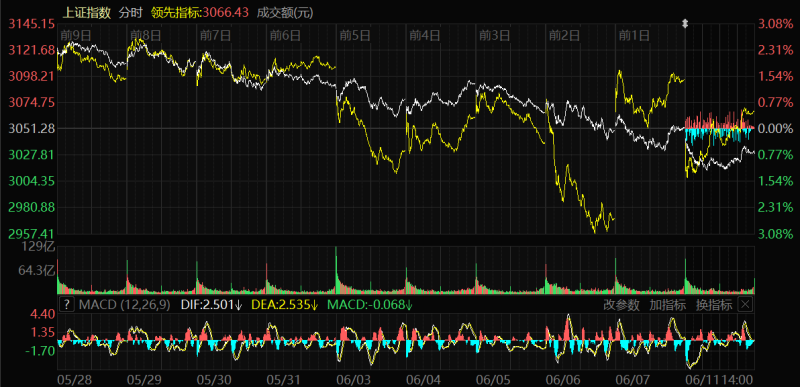Viewport: 800px width, 387px height.
Task: Select the 前9日 day marker
Action: [x=76, y=35]
